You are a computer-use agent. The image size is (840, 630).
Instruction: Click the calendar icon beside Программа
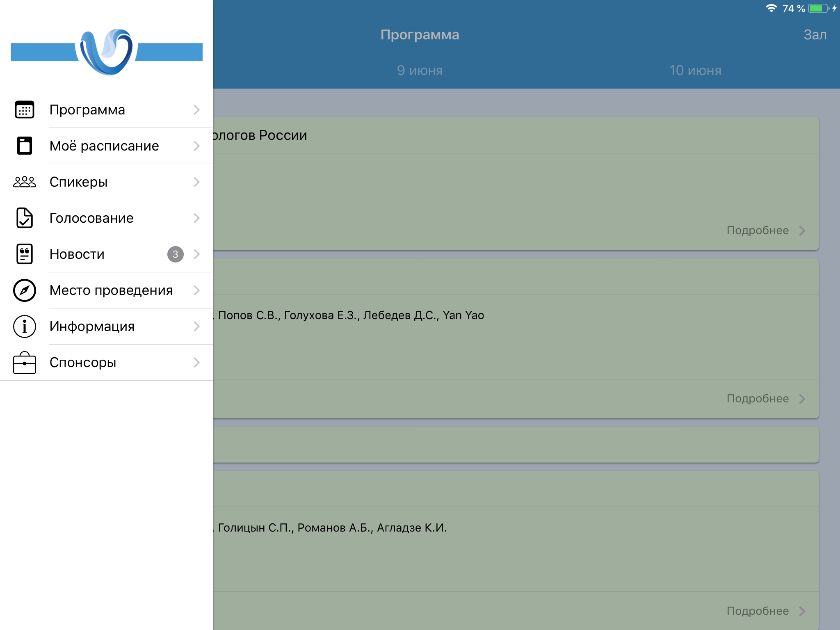pos(25,110)
